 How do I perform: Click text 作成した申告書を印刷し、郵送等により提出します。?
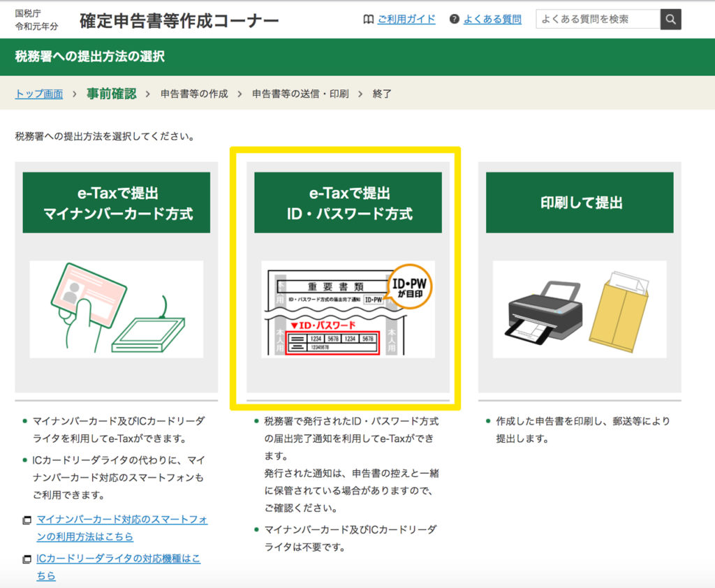point(582,429)
